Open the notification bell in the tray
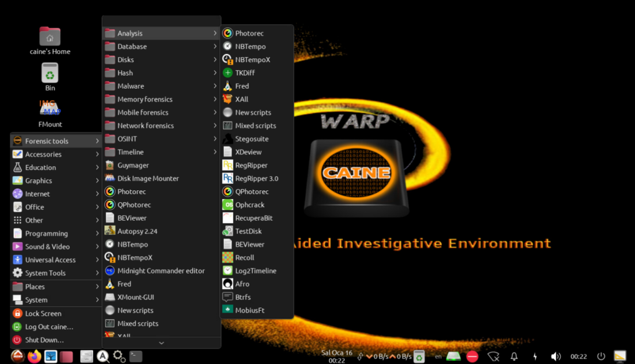 click(x=514, y=357)
